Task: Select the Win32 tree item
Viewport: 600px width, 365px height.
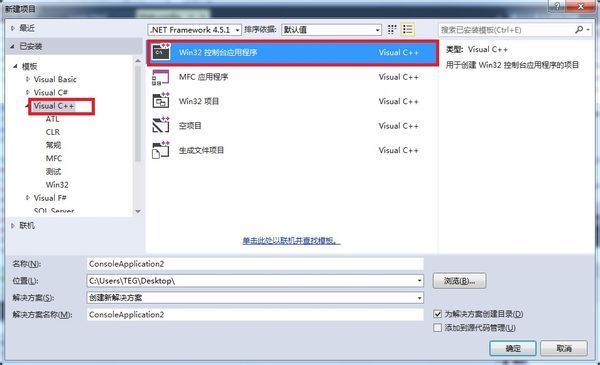Action: [x=57, y=184]
